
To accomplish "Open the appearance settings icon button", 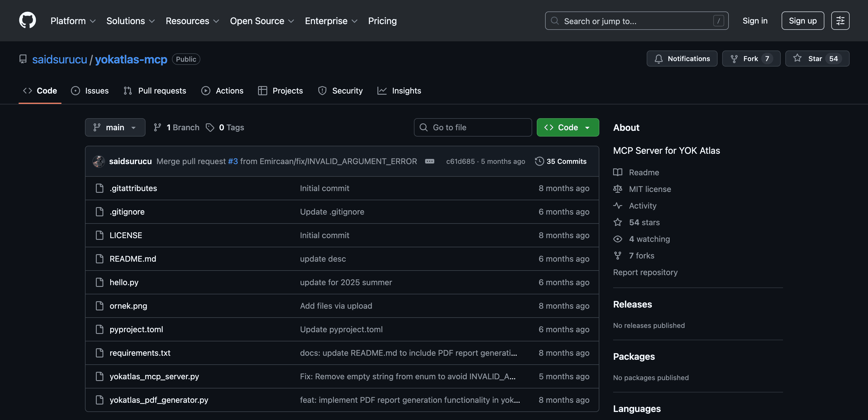I will 840,21.
